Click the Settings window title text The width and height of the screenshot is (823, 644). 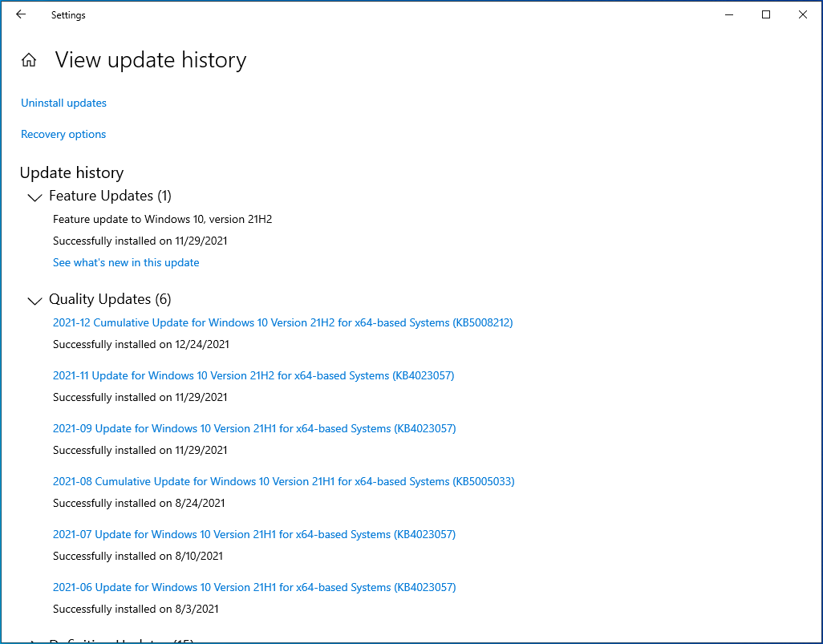[x=68, y=15]
